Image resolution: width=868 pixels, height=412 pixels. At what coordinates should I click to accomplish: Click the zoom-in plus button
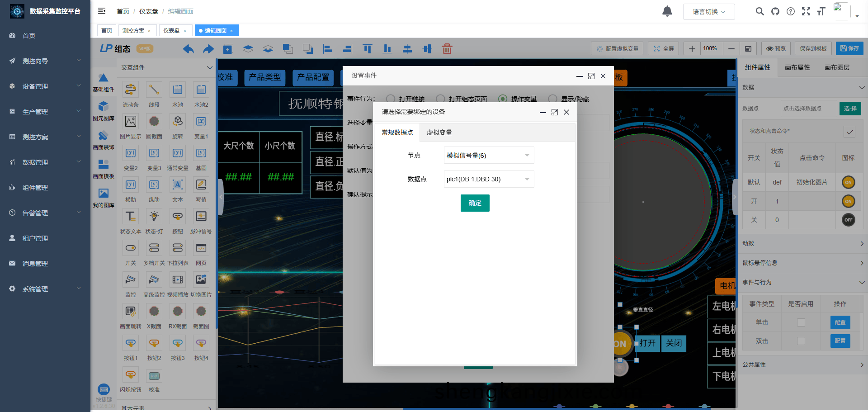coord(692,49)
